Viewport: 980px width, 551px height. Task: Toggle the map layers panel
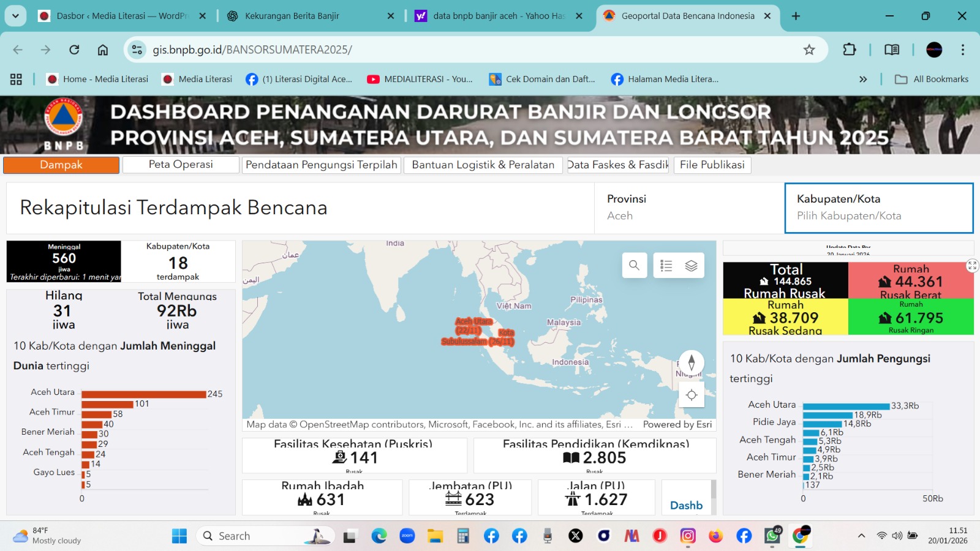[691, 265]
